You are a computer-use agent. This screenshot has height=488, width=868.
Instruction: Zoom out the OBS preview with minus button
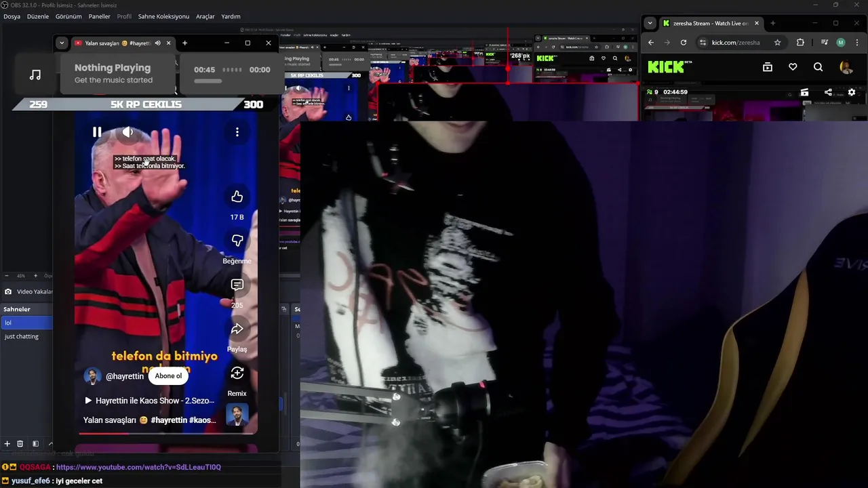7,276
